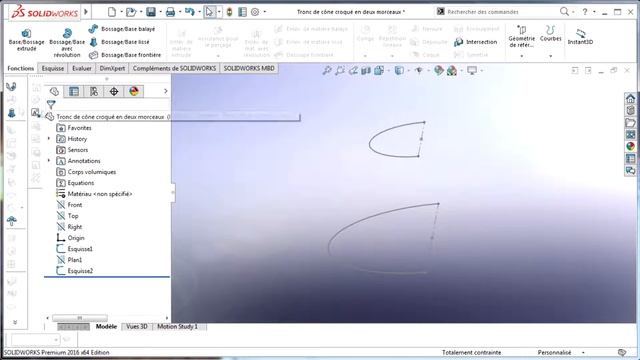
Task: Open Compléments de SOLIDWORKS tab
Action: (x=174, y=68)
